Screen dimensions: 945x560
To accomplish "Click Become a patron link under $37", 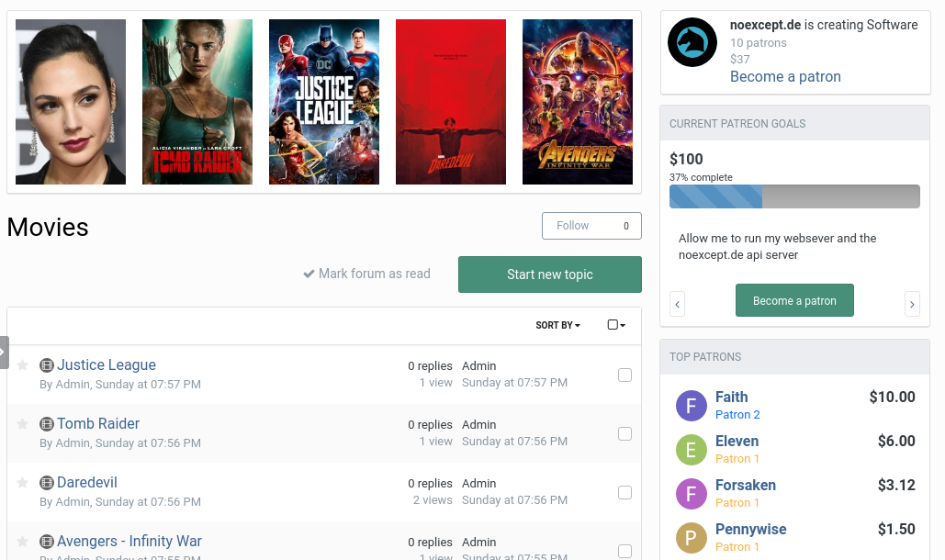I will tap(785, 77).
